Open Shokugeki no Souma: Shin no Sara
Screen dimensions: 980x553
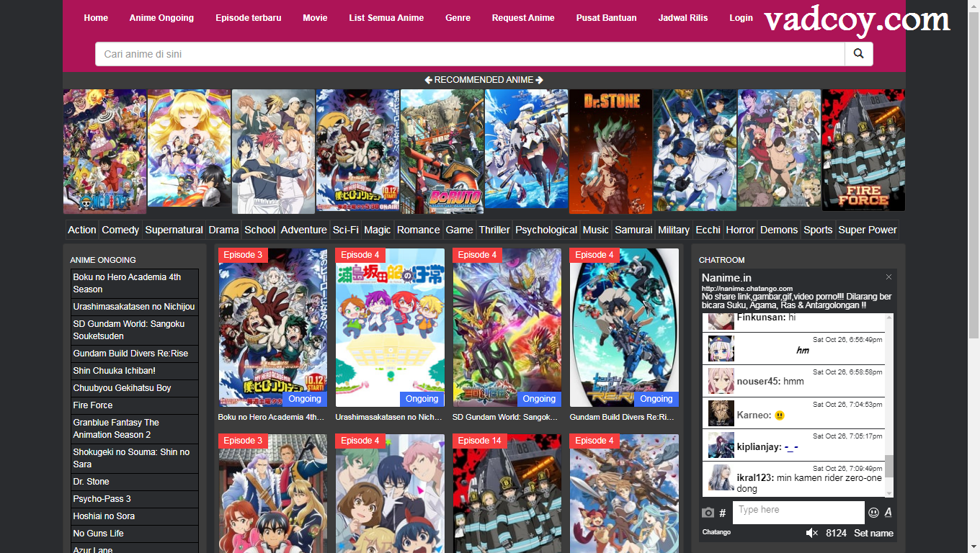pos(135,458)
